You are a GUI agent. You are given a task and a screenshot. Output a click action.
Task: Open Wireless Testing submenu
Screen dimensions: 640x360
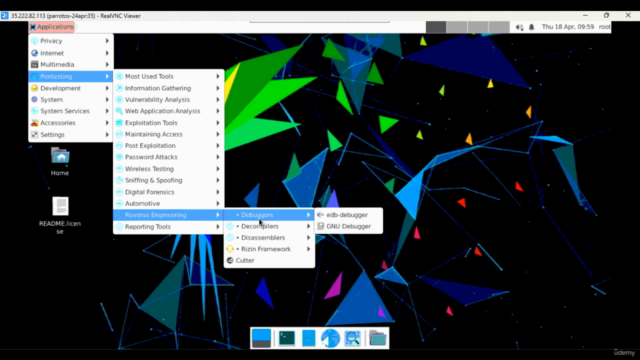(169, 169)
